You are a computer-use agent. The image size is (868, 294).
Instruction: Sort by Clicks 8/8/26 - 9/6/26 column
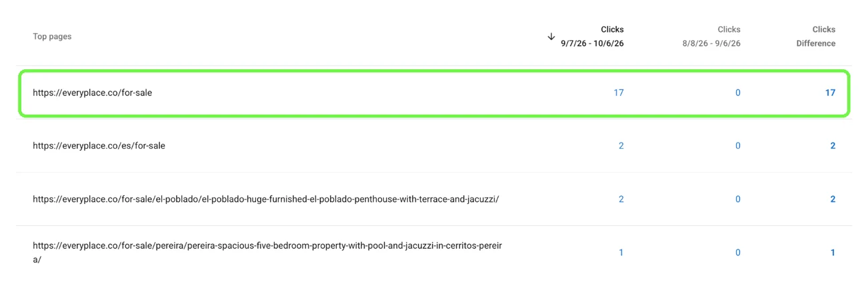click(711, 37)
